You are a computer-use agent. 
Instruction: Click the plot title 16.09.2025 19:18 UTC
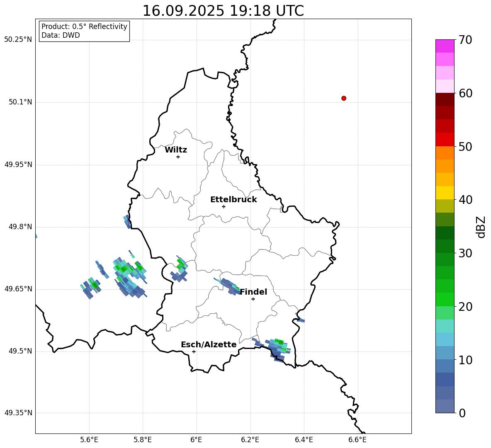point(223,11)
